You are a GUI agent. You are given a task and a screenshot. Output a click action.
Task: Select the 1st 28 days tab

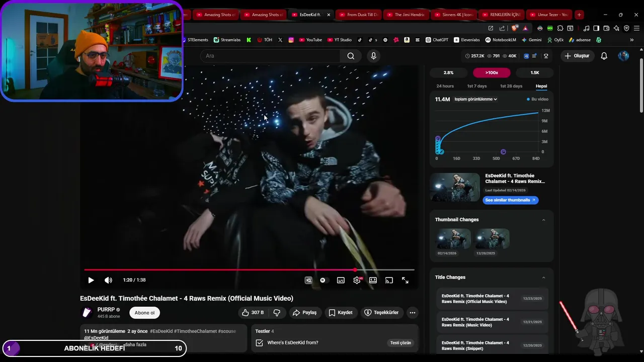pyautogui.click(x=511, y=86)
